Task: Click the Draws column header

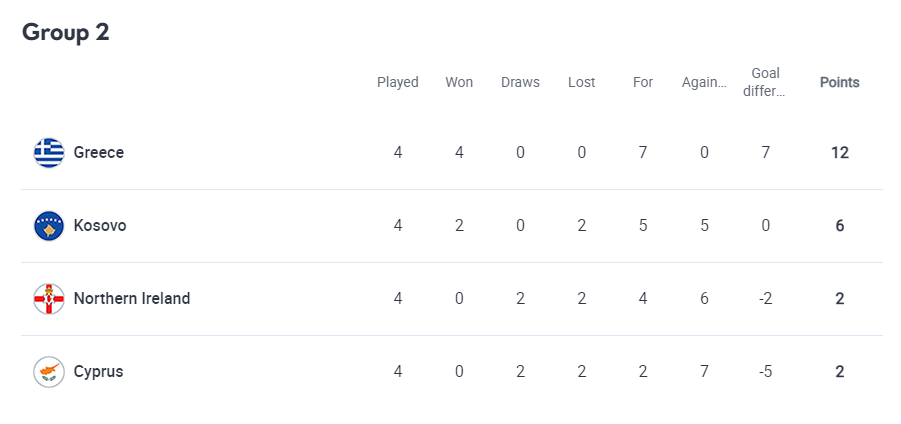Action: 521,83
